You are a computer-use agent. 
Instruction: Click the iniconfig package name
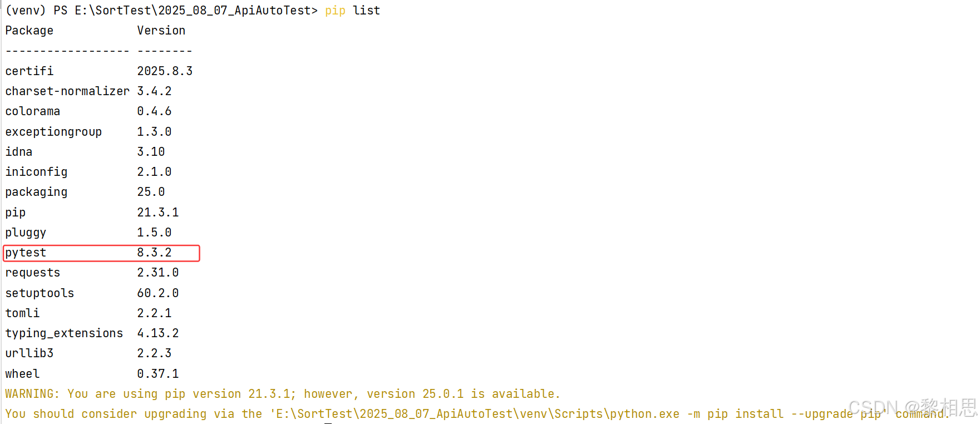[36, 172]
